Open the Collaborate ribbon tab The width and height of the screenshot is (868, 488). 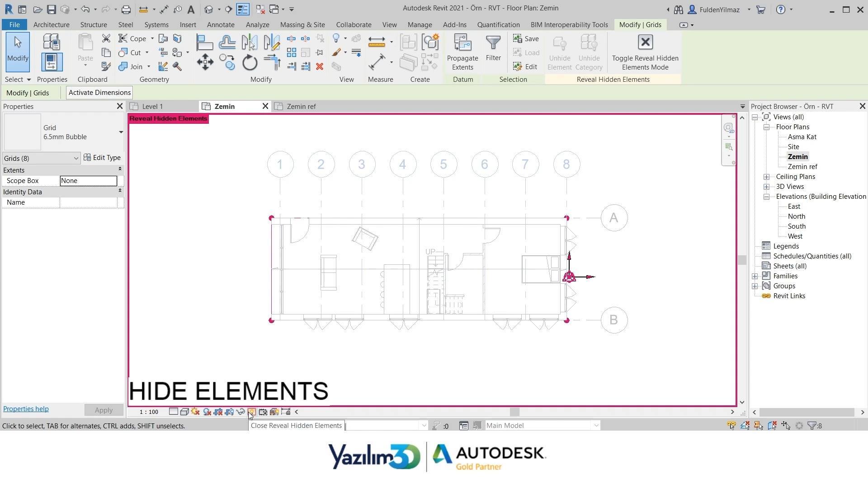[354, 25]
